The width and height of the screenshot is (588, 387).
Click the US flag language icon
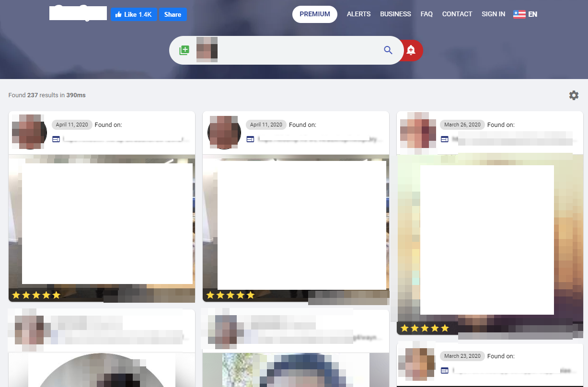[519, 14]
